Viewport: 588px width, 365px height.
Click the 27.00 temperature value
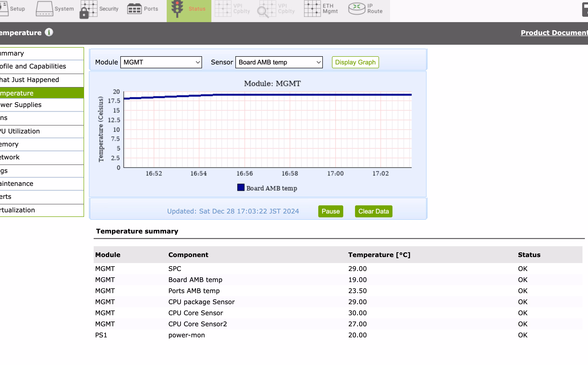pyautogui.click(x=357, y=324)
